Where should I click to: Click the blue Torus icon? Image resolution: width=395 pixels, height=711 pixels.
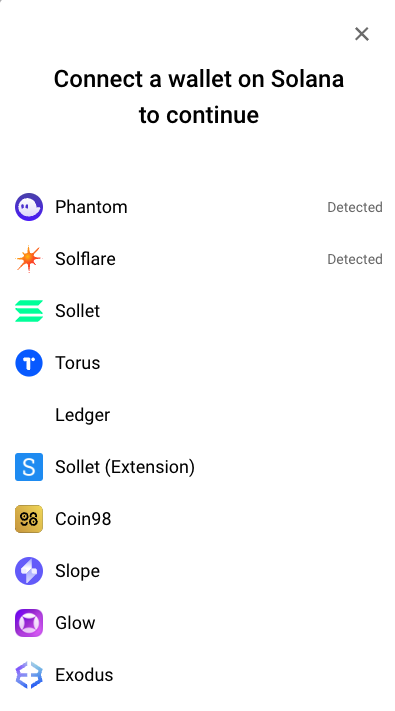coord(29,363)
